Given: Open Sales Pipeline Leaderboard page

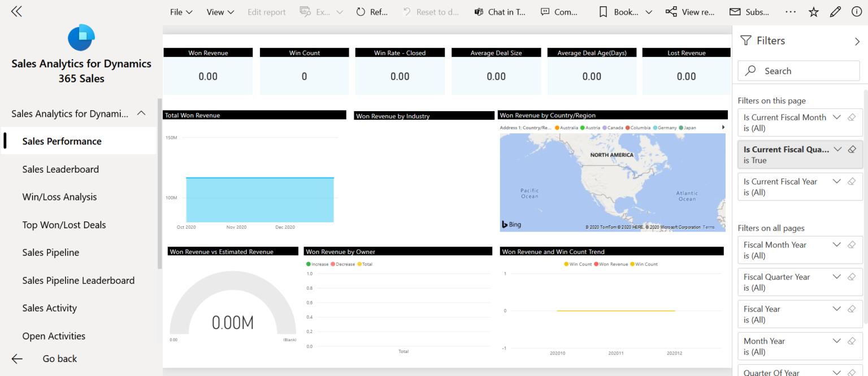Looking at the screenshot, I should pyautogui.click(x=79, y=280).
